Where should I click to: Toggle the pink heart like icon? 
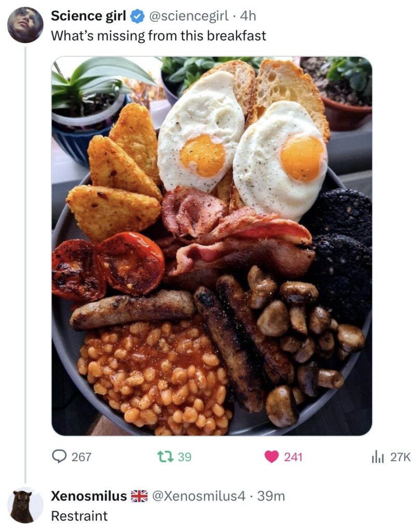[271, 457]
